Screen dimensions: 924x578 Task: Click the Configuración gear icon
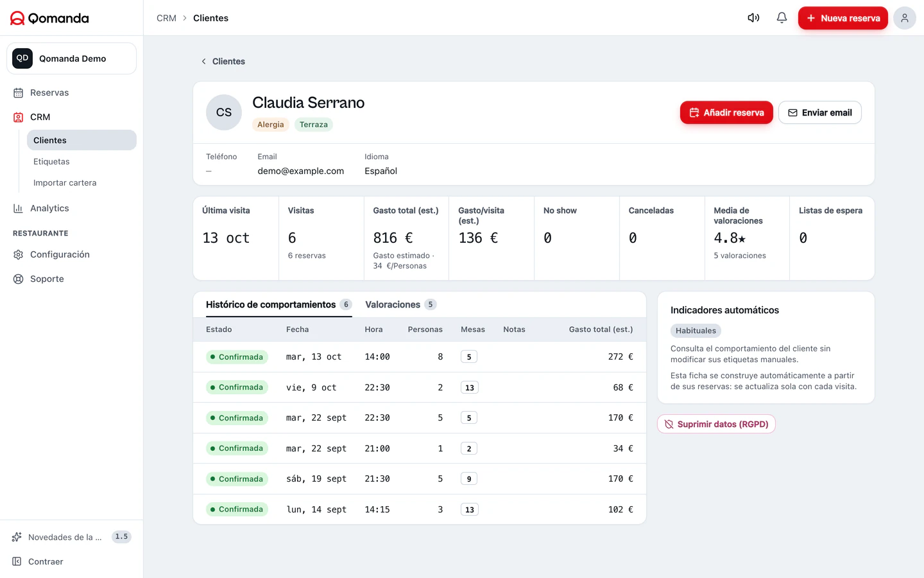[x=19, y=255]
